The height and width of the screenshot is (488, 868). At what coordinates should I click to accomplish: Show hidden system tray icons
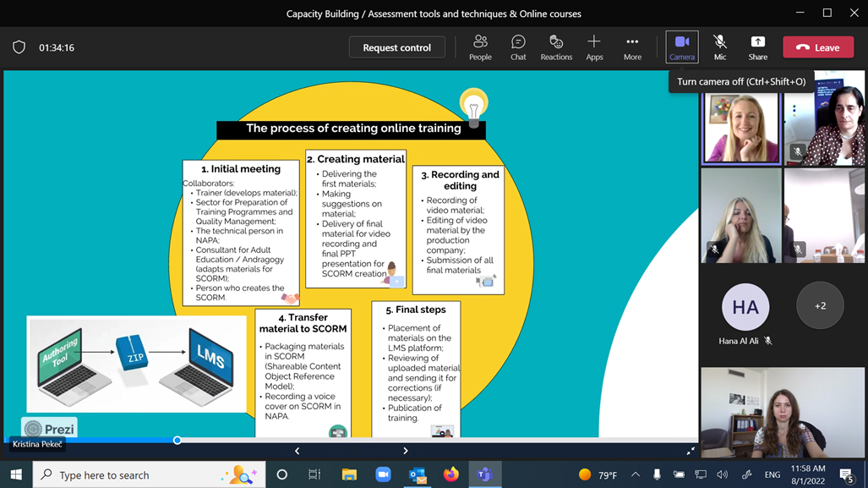[635, 475]
